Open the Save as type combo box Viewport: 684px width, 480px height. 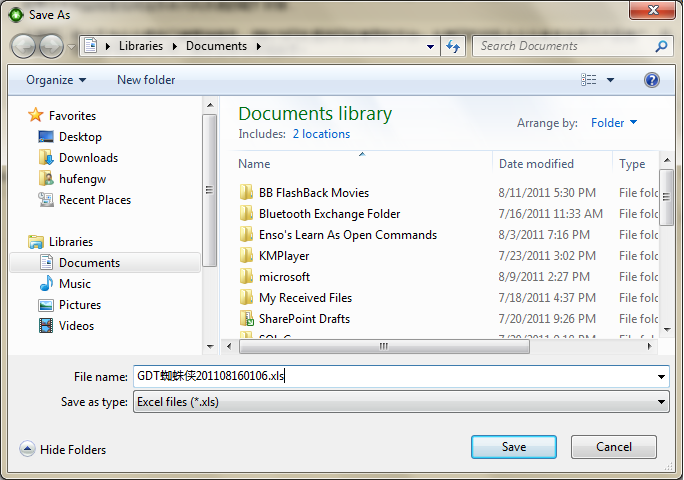point(401,402)
